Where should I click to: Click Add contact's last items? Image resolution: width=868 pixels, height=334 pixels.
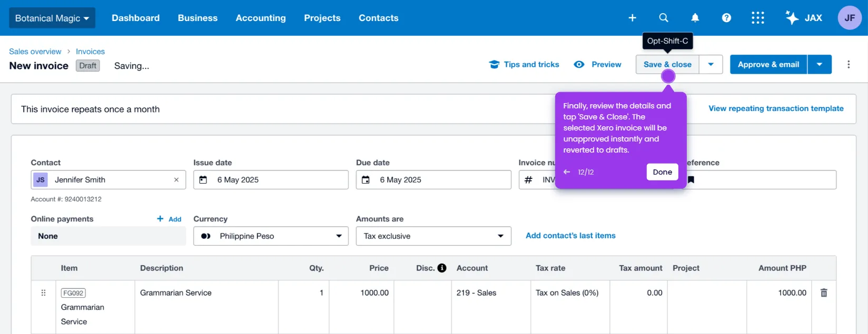point(570,236)
